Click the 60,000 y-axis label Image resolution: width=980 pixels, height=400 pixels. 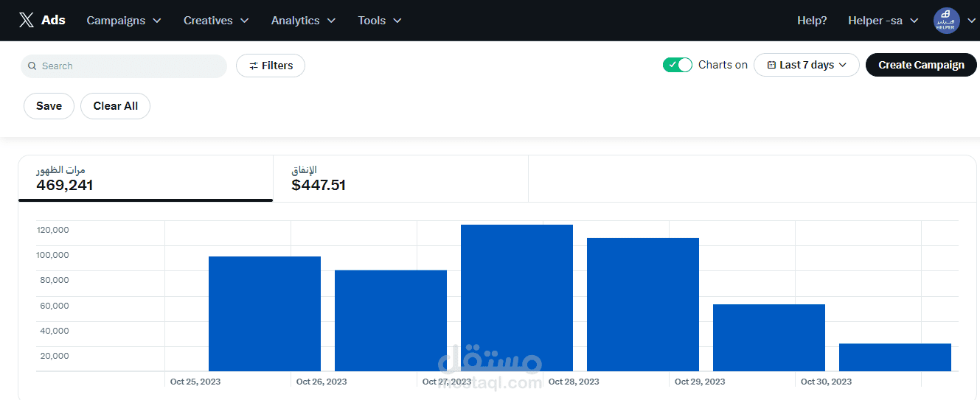(55, 306)
